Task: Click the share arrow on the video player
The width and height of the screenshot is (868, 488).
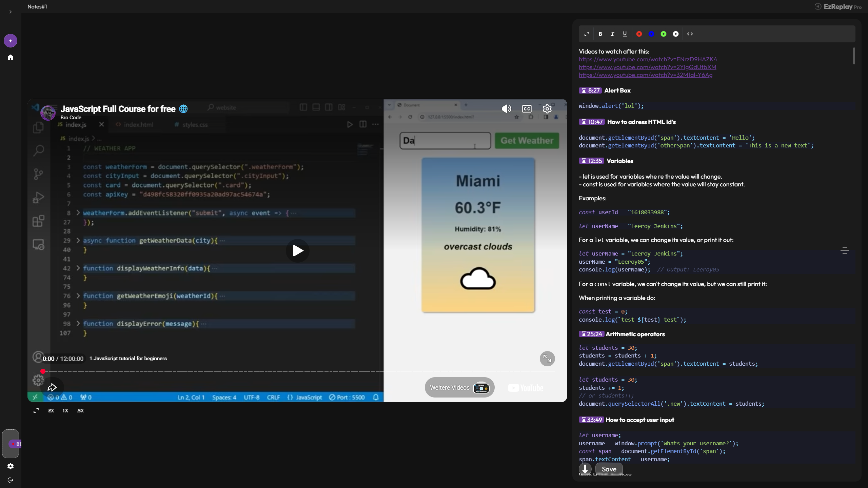Action: (x=53, y=387)
